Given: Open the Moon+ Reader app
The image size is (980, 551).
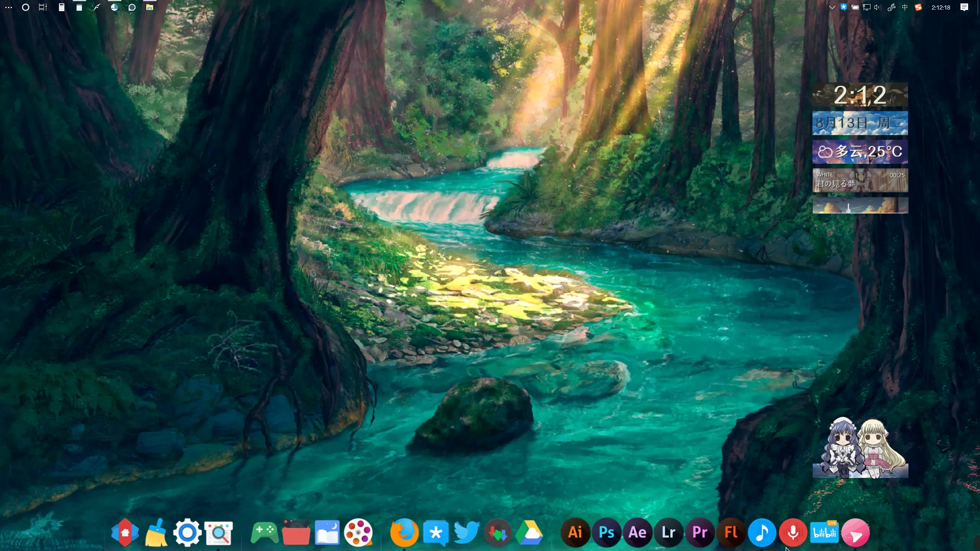Looking at the screenshot, I should 327,532.
